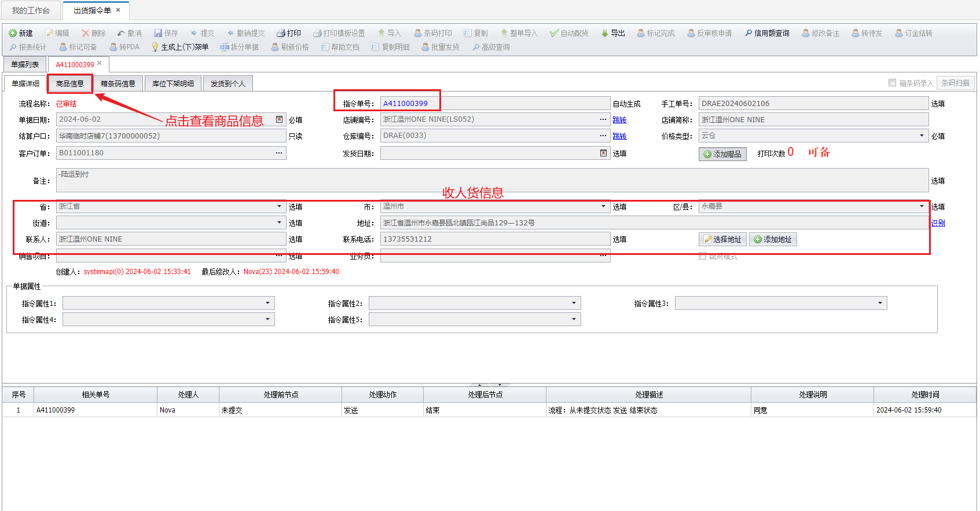Click the 选择地址 button

pos(723,239)
